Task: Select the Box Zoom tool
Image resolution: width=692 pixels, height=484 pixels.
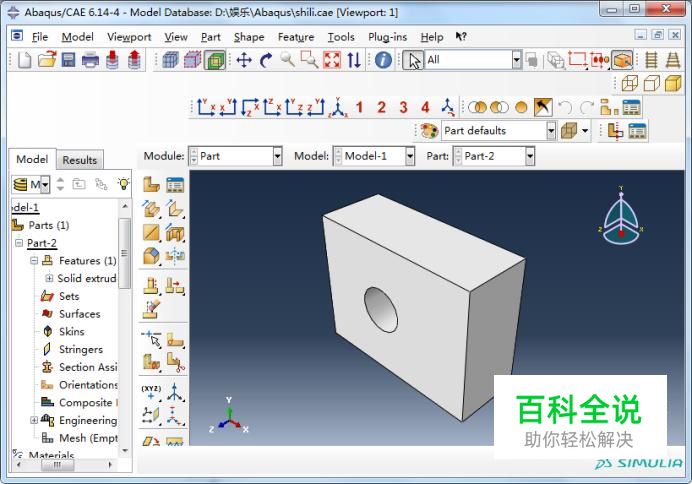Action: click(x=309, y=59)
